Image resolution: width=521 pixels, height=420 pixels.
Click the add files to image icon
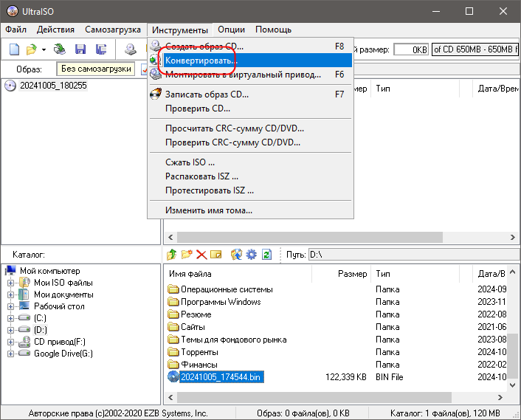(x=236, y=255)
